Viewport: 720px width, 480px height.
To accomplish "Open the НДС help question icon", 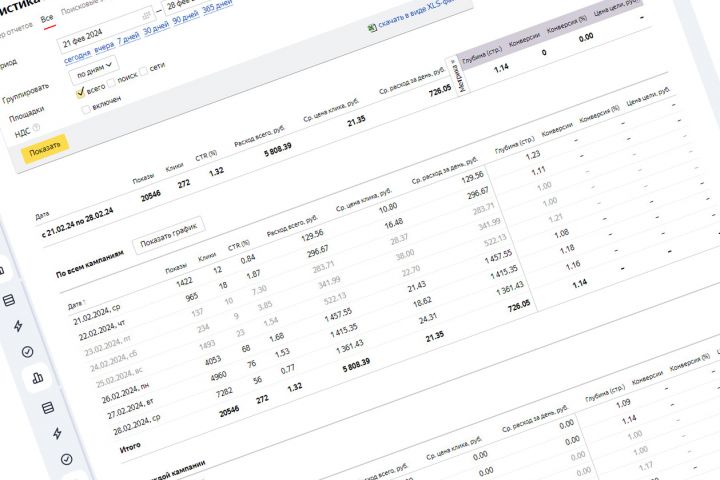I will click(36, 128).
